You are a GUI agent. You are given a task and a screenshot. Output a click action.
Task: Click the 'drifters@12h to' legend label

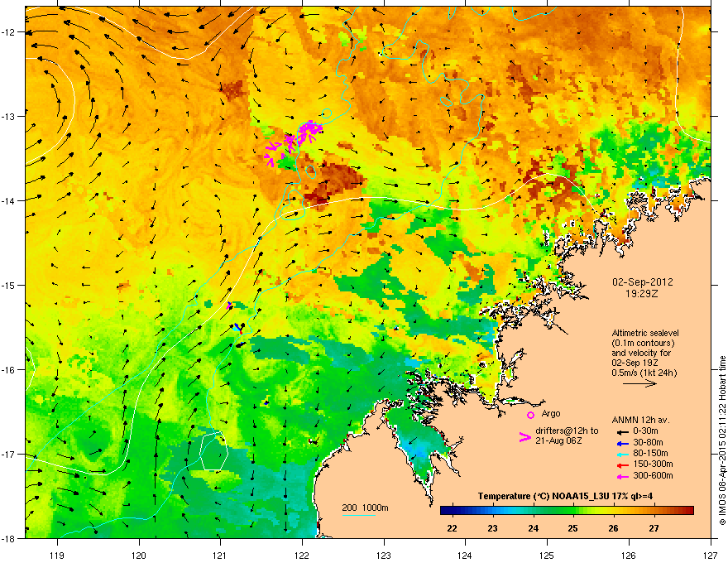point(567,431)
